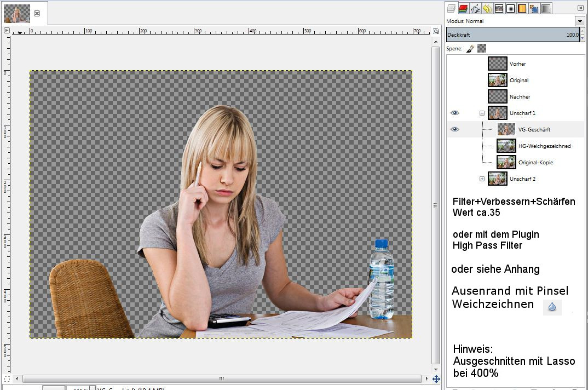Screen dimensions: 588x390
Task: Open the orange wood texture dock tab
Action: coord(522,8)
